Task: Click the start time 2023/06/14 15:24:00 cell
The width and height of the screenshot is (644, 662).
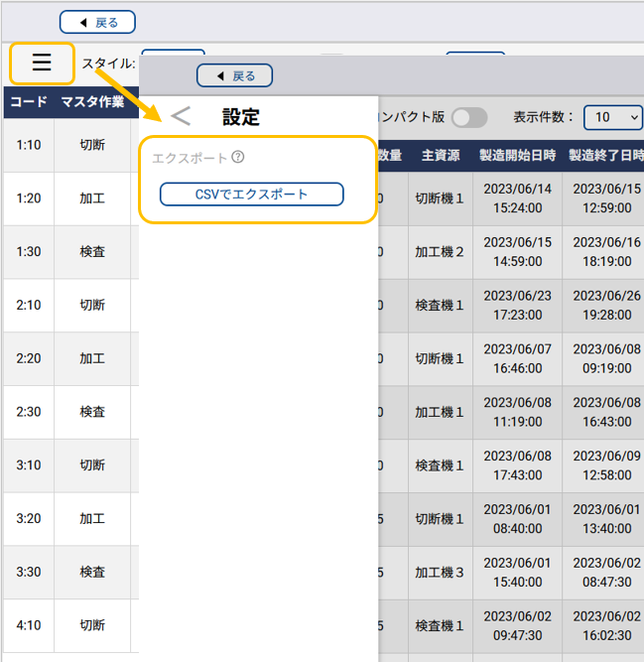Action: [517, 199]
